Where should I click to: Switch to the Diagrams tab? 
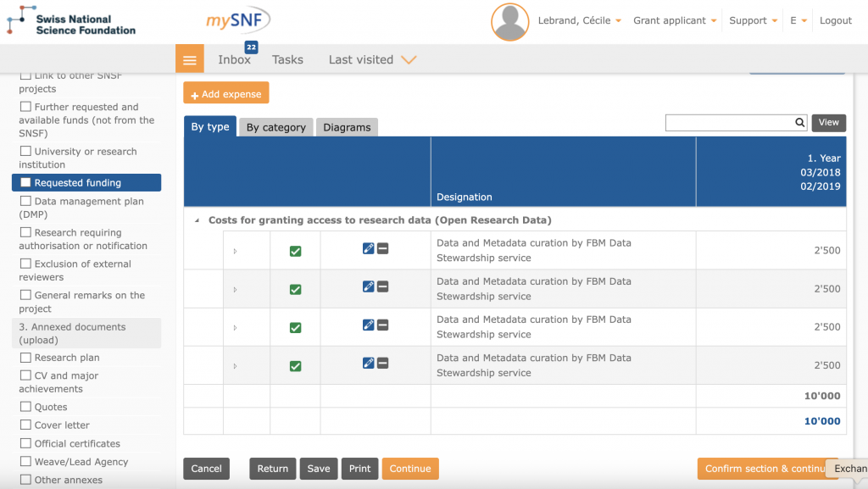point(347,127)
